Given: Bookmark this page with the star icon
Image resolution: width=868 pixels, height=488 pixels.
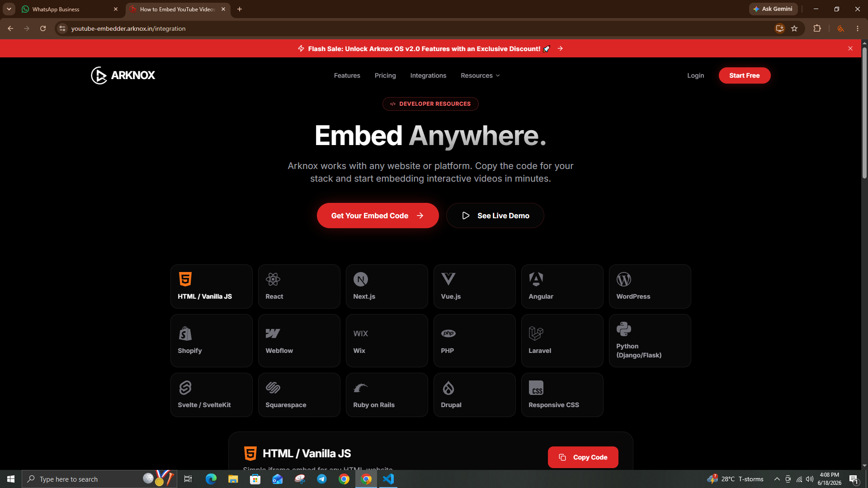Looking at the screenshot, I should [x=794, y=28].
